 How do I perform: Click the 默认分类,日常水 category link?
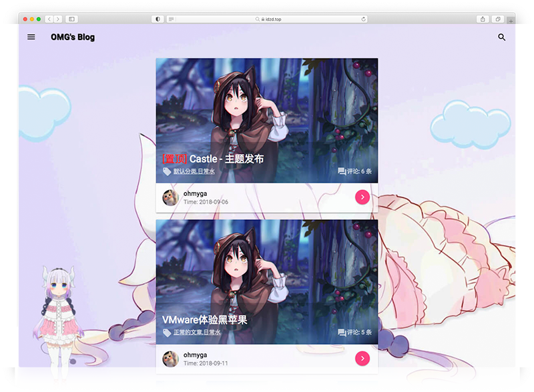(x=194, y=171)
